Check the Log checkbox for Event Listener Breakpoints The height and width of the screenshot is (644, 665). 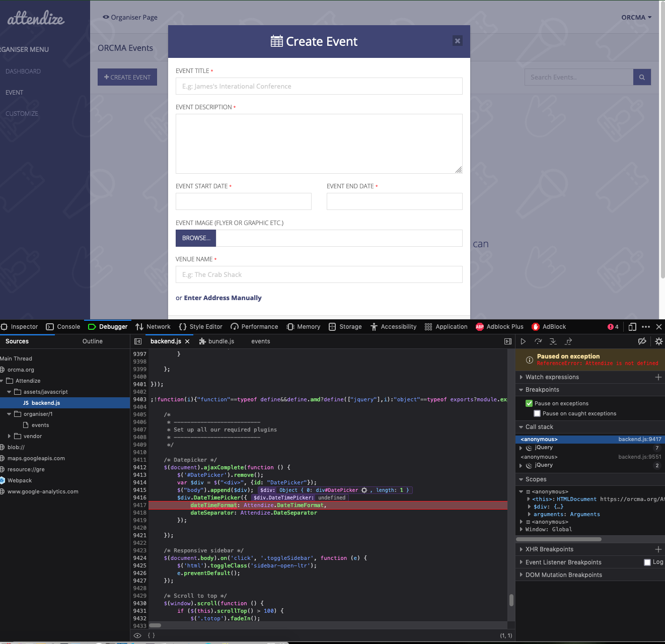coord(647,562)
